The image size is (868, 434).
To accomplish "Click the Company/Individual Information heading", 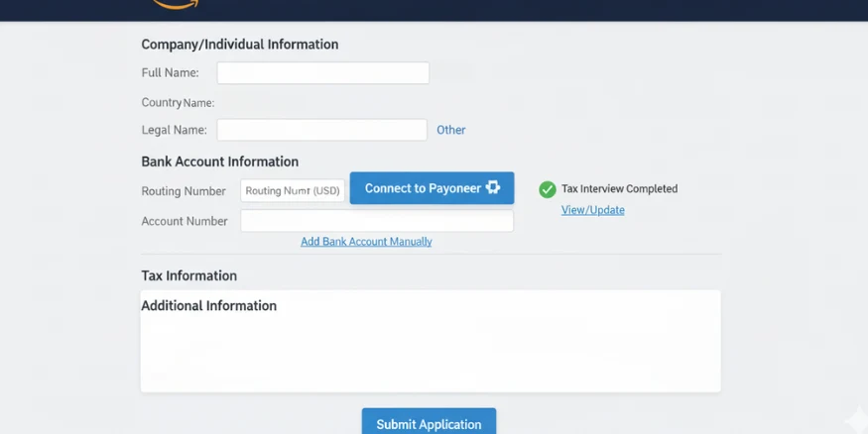I will tap(240, 45).
